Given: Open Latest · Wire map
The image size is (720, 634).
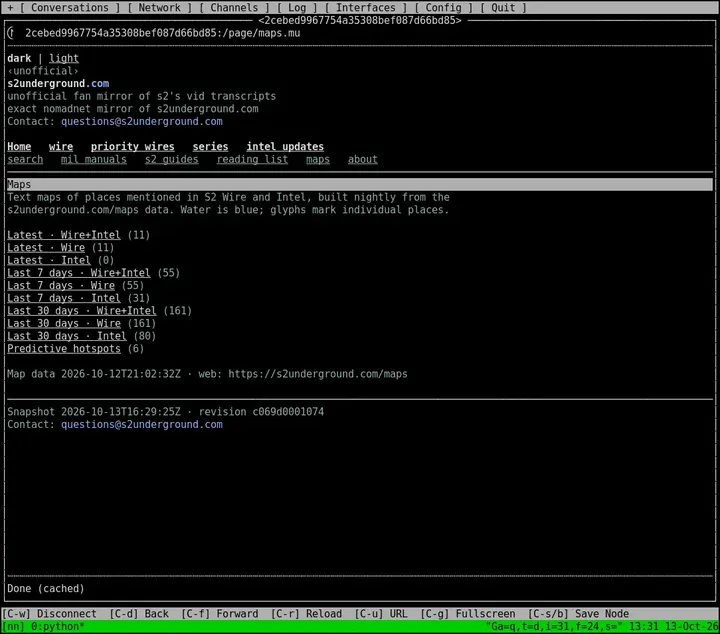Looking at the screenshot, I should 46,248.
